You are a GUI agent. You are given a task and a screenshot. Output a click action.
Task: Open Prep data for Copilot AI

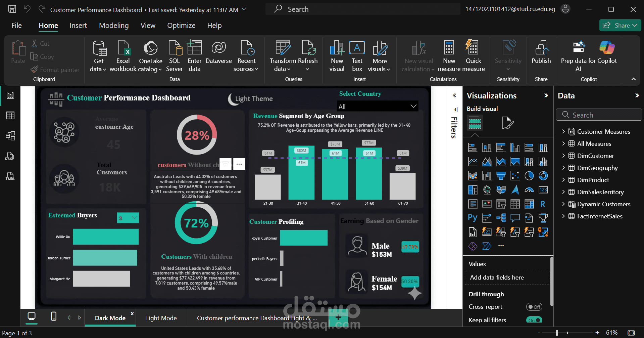(578, 56)
